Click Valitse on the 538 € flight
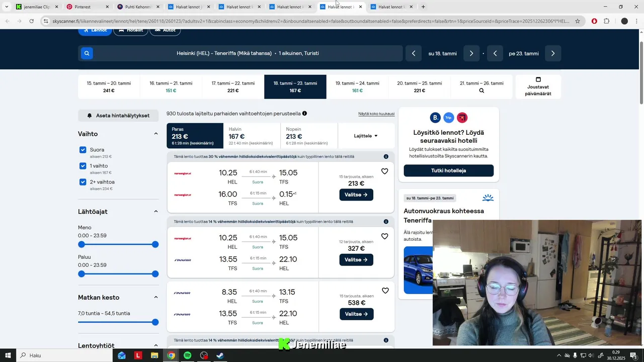 (356, 314)
